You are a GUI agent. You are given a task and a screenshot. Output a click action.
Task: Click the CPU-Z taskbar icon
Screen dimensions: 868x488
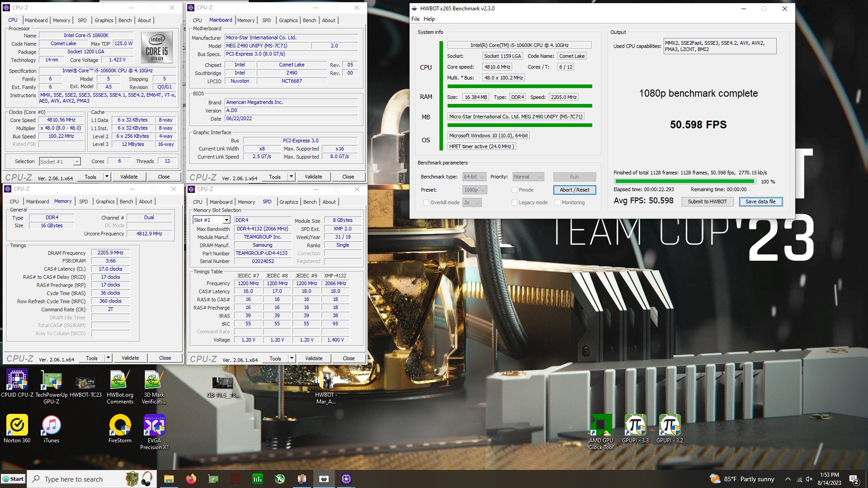pos(346,479)
